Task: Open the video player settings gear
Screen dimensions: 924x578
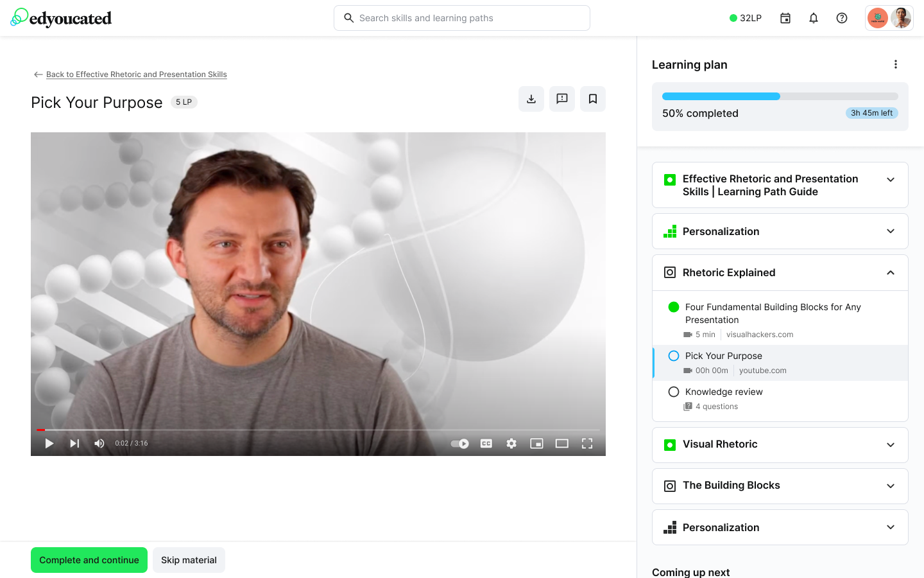Action: (x=511, y=443)
